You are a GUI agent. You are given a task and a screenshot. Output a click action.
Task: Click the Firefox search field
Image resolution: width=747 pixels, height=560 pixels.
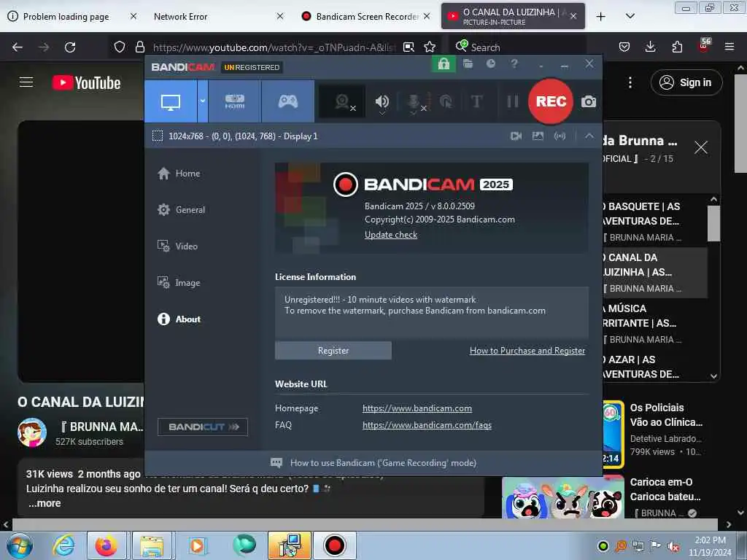518,47
